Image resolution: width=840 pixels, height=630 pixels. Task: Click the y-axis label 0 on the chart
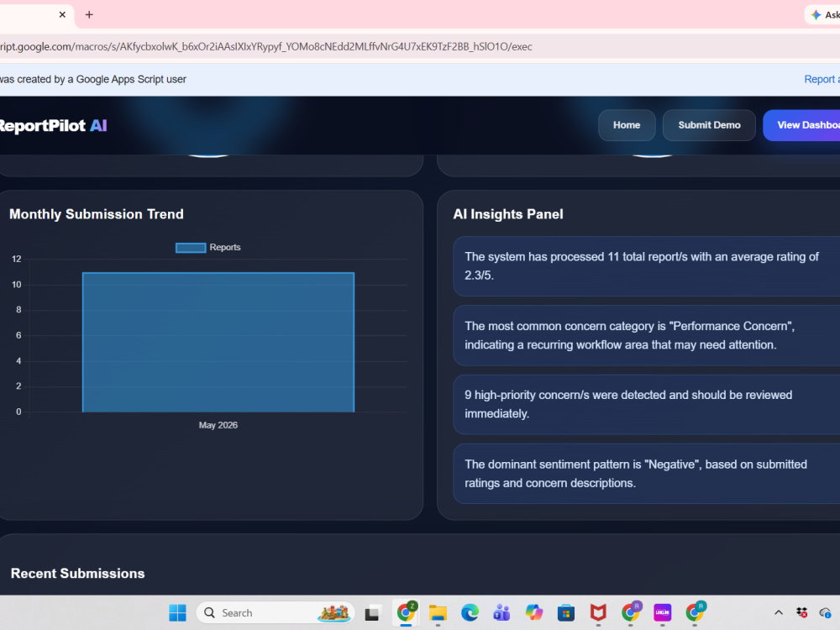click(x=18, y=412)
